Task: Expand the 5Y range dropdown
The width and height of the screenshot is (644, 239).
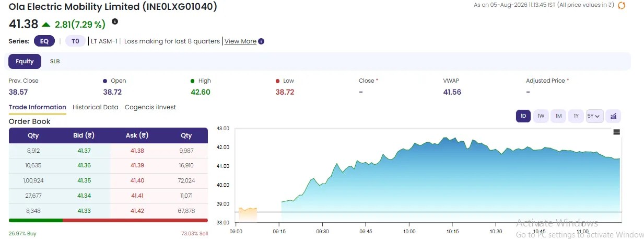Action: (x=595, y=116)
